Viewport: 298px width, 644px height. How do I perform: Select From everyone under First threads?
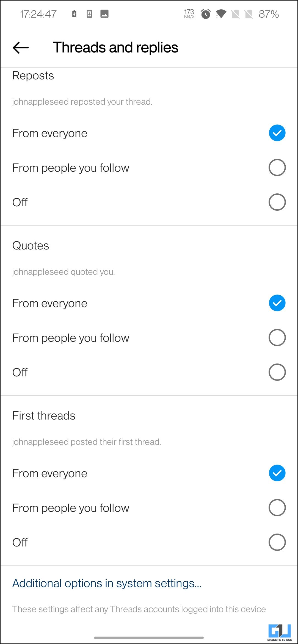click(x=277, y=473)
